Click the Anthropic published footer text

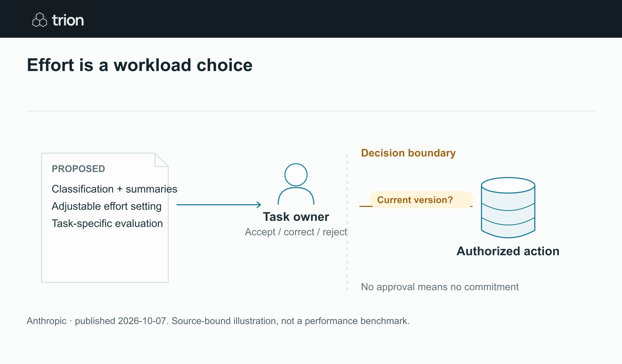point(218,321)
